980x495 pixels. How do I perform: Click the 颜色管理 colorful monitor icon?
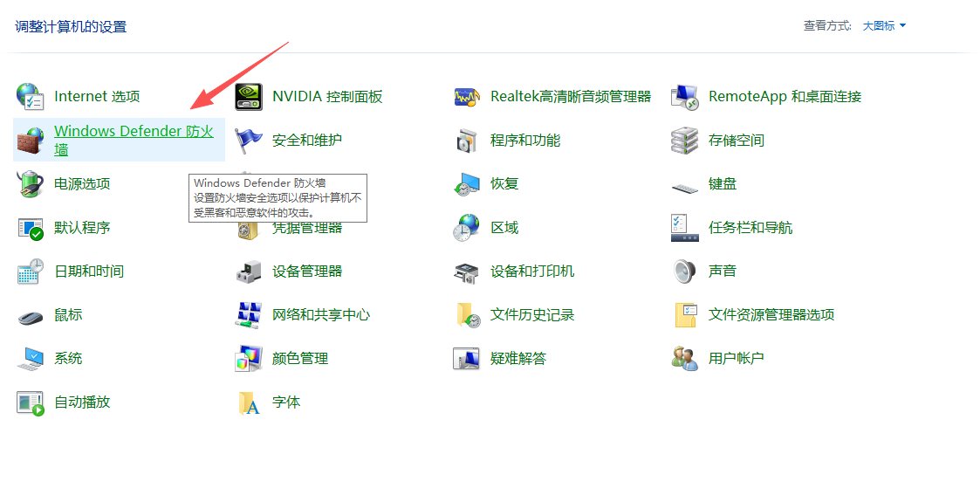point(248,359)
